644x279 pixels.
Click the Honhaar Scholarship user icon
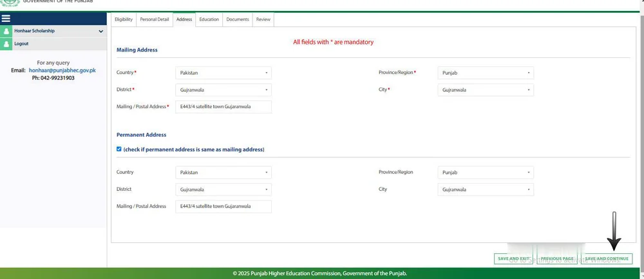6,31
